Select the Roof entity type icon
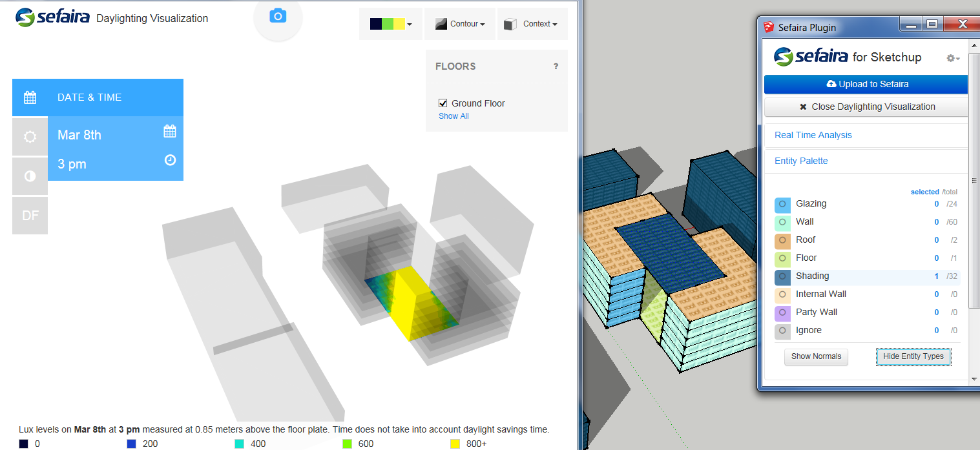Image resolution: width=980 pixels, height=450 pixels. pyautogui.click(x=782, y=240)
